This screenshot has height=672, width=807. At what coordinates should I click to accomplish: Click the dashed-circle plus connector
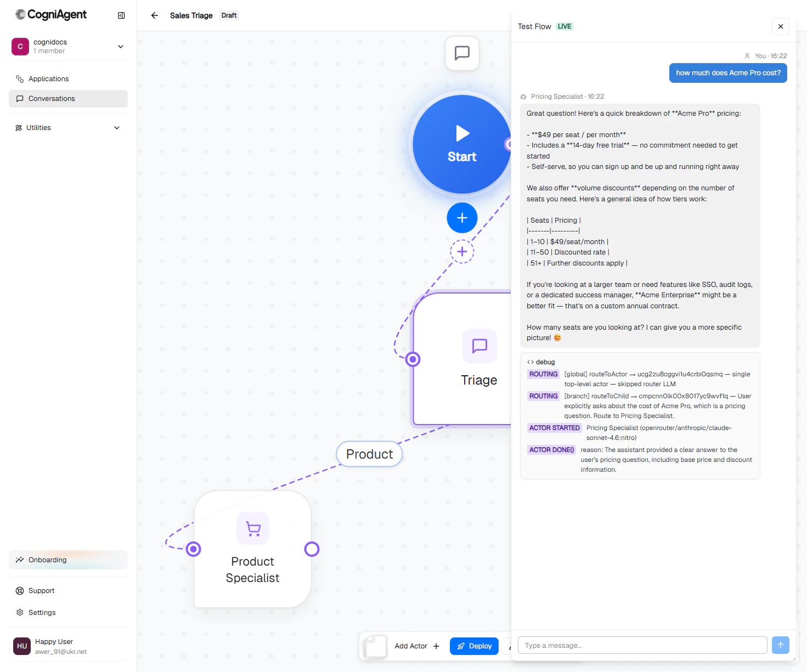[x=462, y=252]
